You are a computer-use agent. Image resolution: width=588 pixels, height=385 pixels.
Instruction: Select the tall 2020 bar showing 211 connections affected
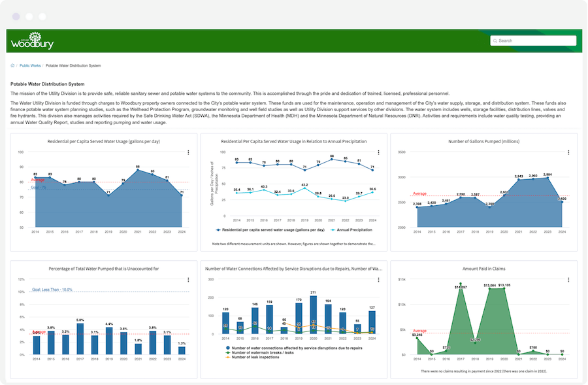(314, 314)
